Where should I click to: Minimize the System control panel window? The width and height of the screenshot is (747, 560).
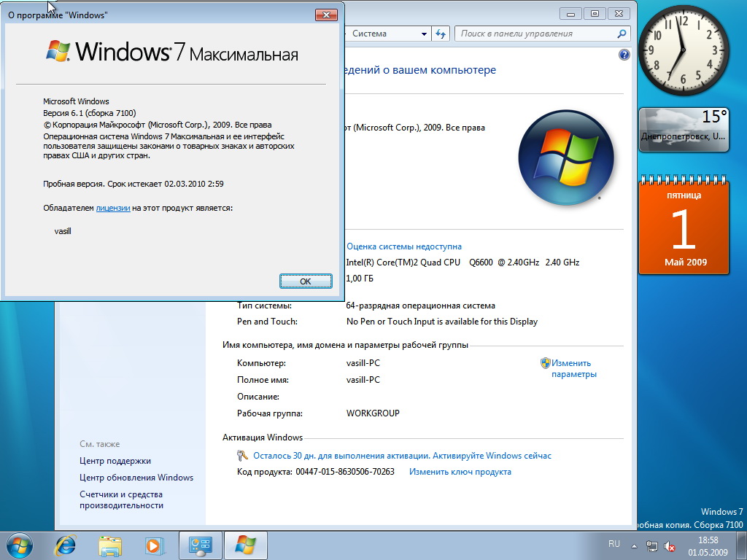point(570,14)
